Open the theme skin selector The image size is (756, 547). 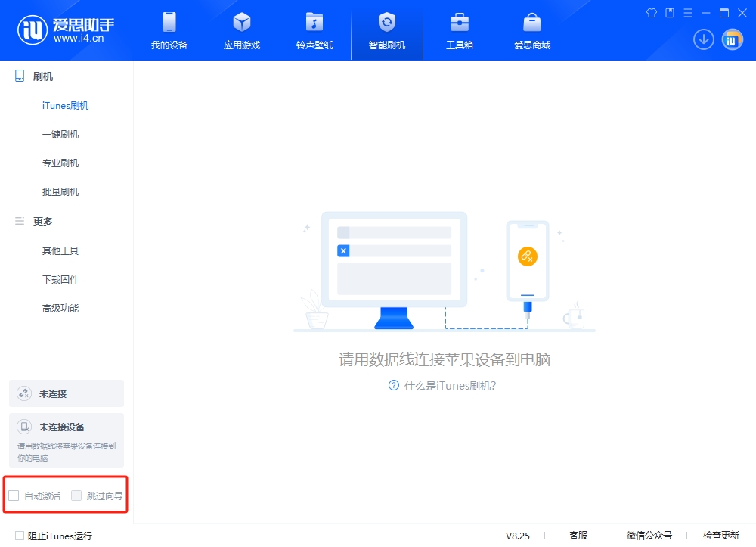coord(651,13)
